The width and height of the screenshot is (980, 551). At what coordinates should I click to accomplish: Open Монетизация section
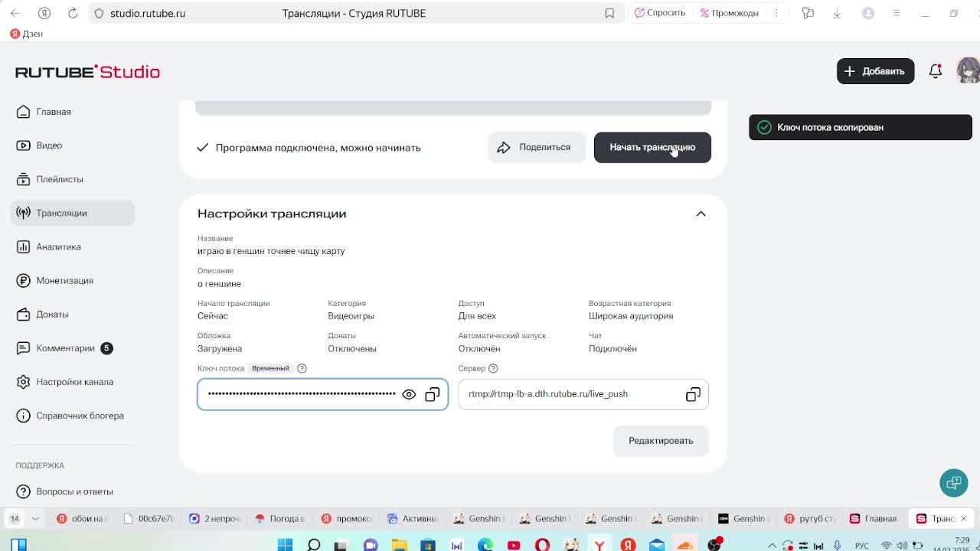pyautogui.click(x=73, y=280)
